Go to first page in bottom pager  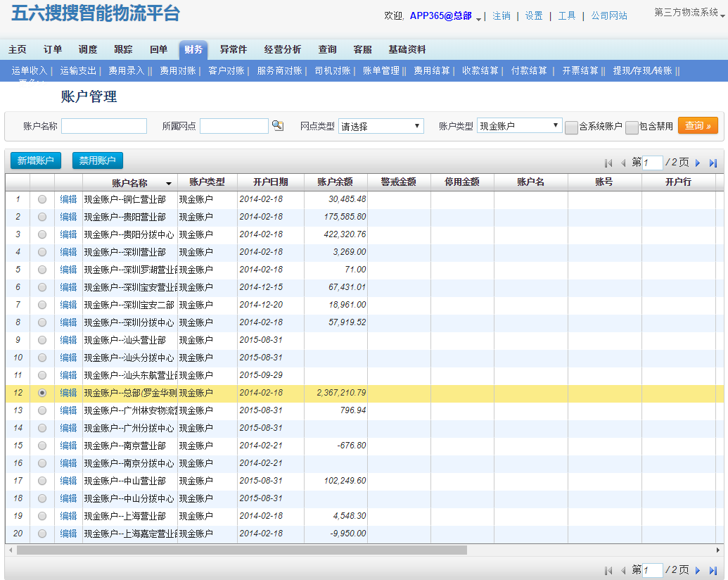[608, 570]
